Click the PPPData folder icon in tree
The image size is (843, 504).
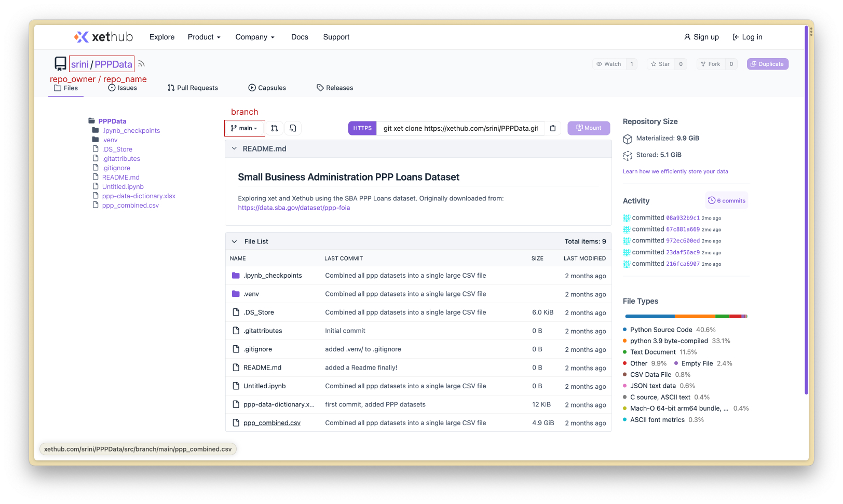click(92, 121)
